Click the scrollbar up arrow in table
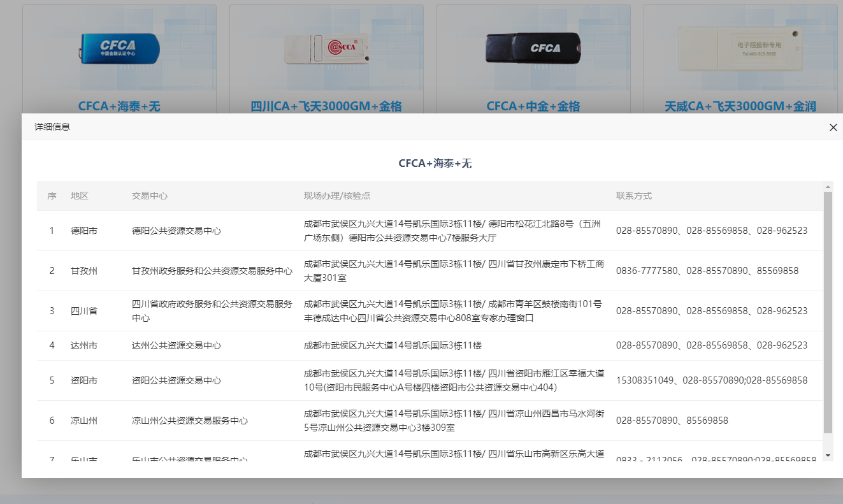 pyautogui.click(x=828, y=187)
